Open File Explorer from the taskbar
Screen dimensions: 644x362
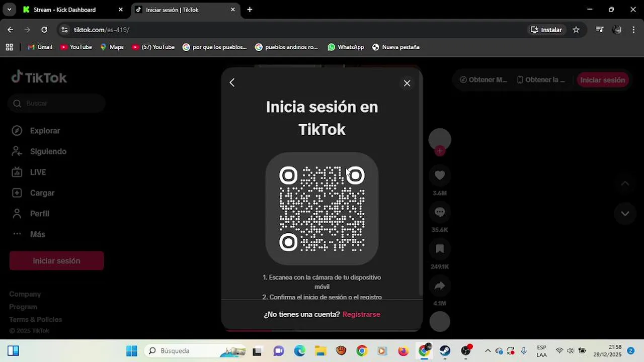click(320, 351)
